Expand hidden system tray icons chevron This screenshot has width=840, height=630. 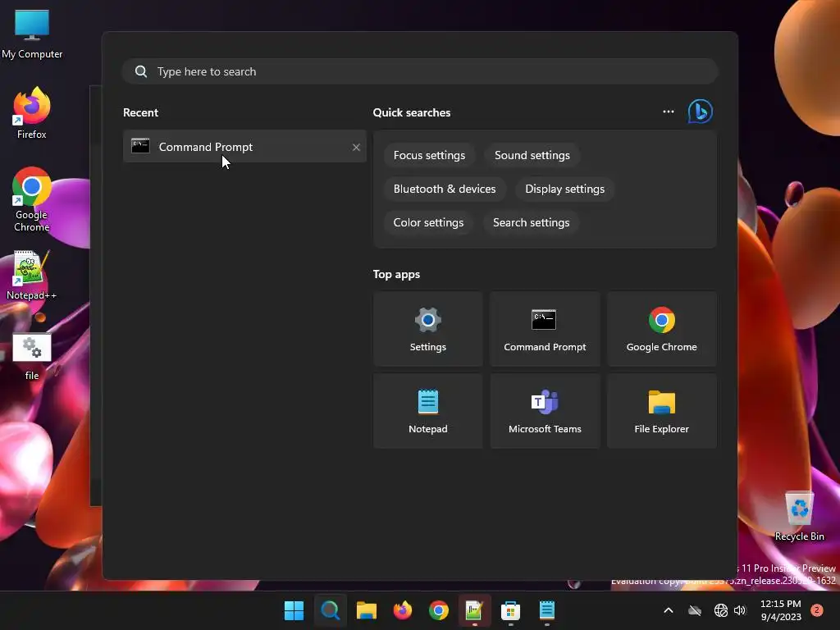(x=668, y=610)
